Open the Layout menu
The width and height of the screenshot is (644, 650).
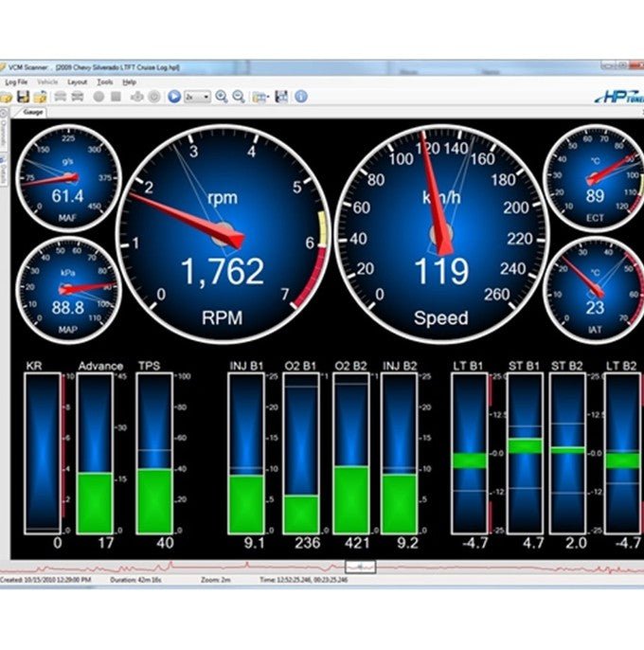[77, 82]
